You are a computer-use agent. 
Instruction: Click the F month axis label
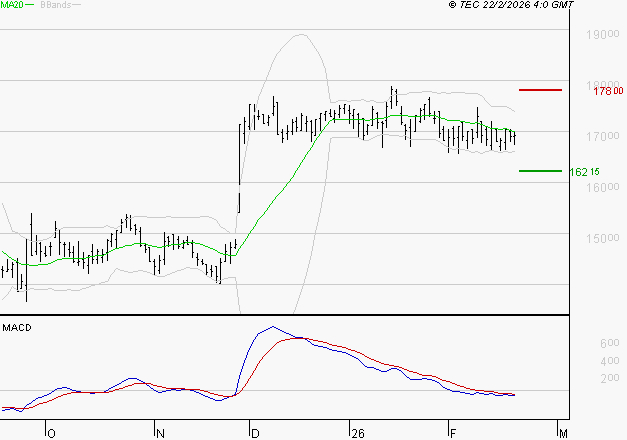click(453, 434)
